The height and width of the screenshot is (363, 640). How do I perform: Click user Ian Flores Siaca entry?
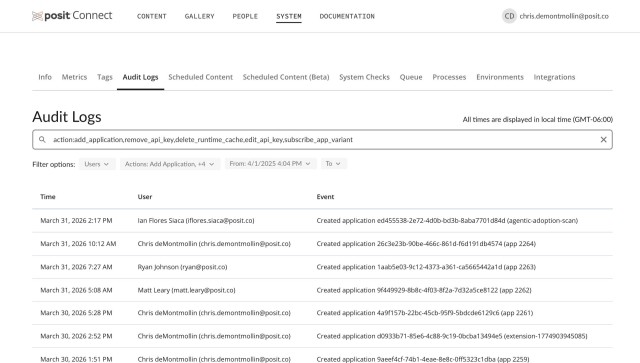click(x=196, y=220)
